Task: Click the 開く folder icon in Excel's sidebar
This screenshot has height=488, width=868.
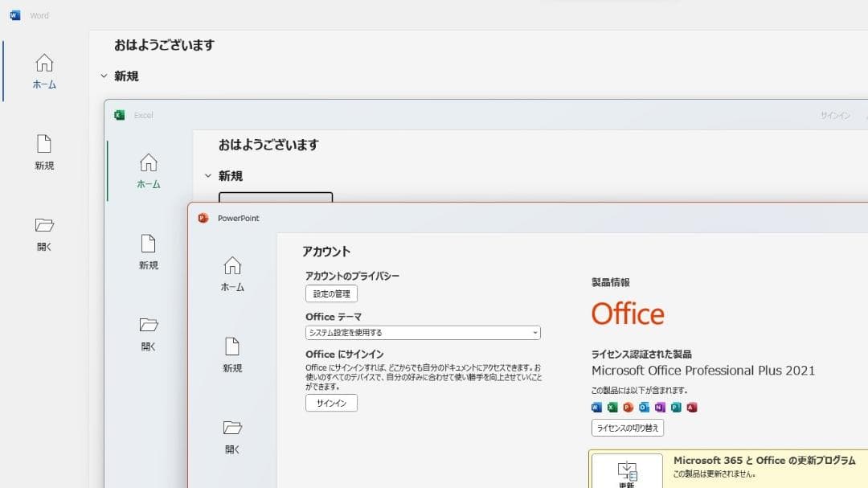Action: click(149, 325)
